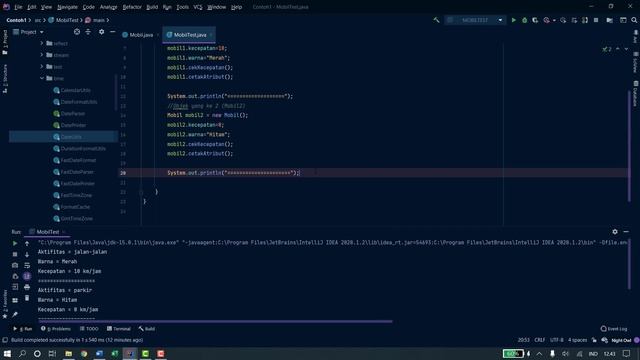Image resolution: width=640 pixels, height=360 pixels.
Task: Select the MobilTest tab in Run panel
Action: click(x=47, y=232)
